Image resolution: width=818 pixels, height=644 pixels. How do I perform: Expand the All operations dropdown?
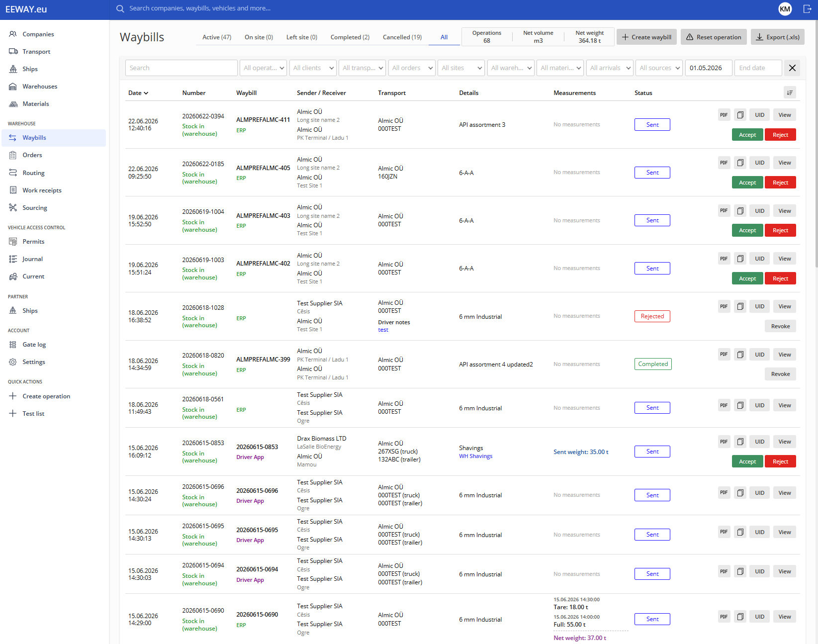[x=264, y=68]
